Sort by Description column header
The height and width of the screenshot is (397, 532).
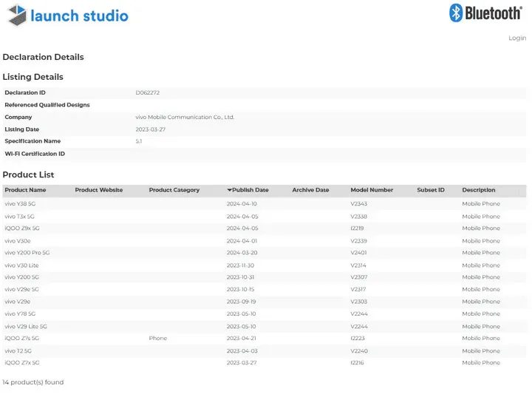point(478,190)
